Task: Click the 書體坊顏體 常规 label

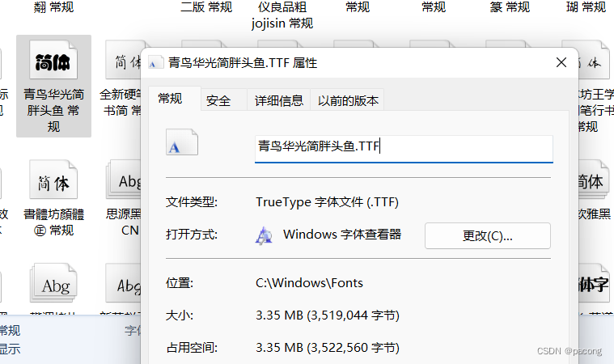Action: click(53, 222)
